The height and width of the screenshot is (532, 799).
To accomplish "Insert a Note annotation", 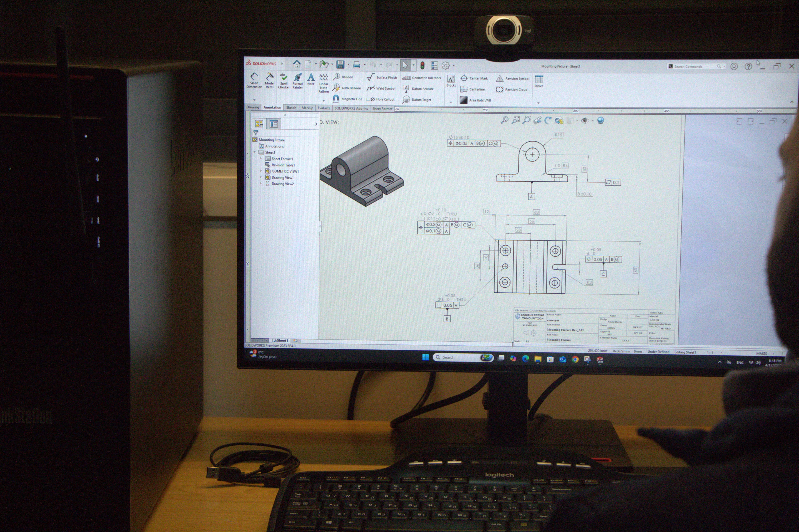I will tap(311, 79).
